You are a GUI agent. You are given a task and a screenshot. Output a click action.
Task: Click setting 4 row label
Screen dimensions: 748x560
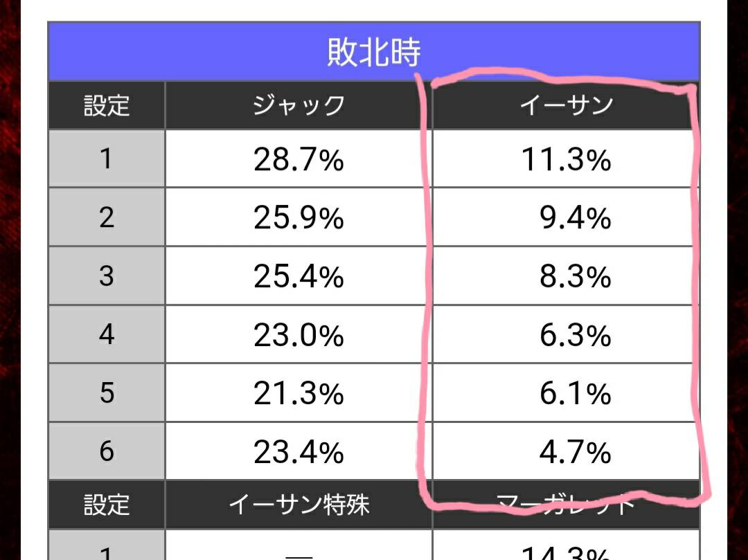107,334
